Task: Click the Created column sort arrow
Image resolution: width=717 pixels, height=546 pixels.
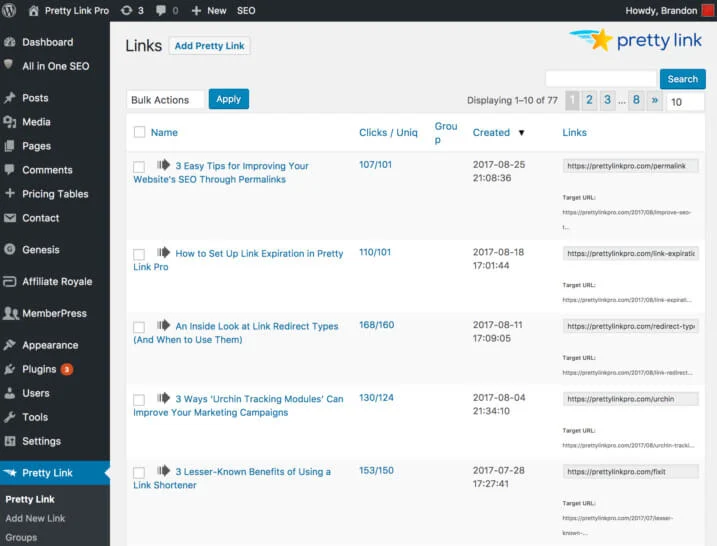Action: (x=521, y=133)
